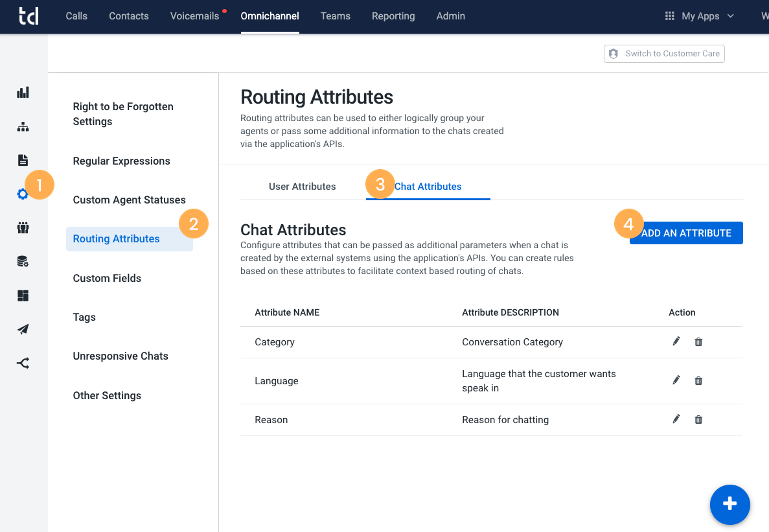Open Other Settings
The width and height of the screenshot is (769, 532).
click(107, 395)
